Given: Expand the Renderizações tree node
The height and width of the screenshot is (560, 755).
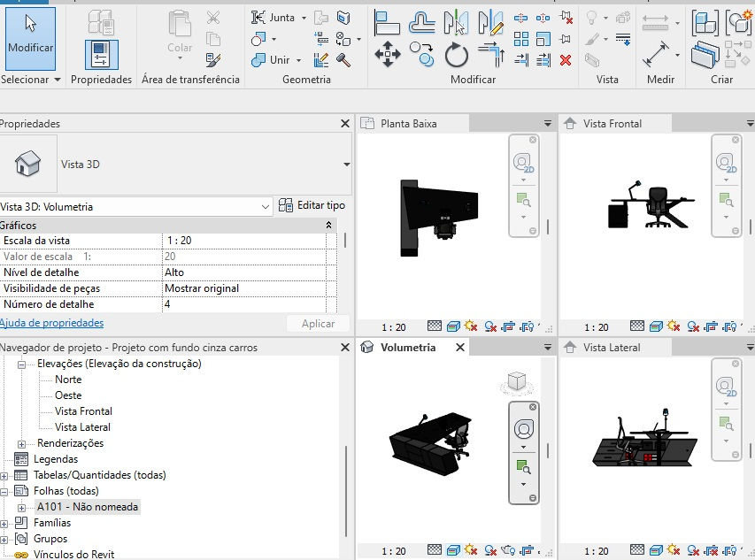Looking at the screenshot, I should pos(21,444).
